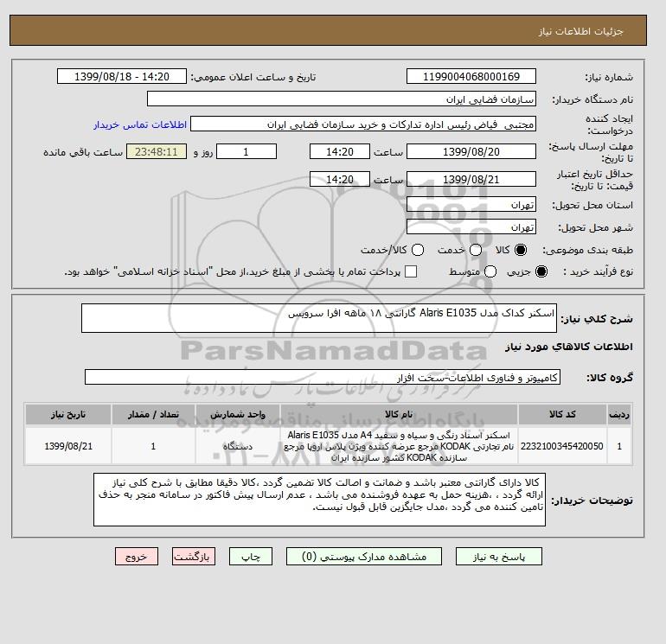
Task: Click the request creator field مجتبی فیاض
Action: [x=363, y=124]
